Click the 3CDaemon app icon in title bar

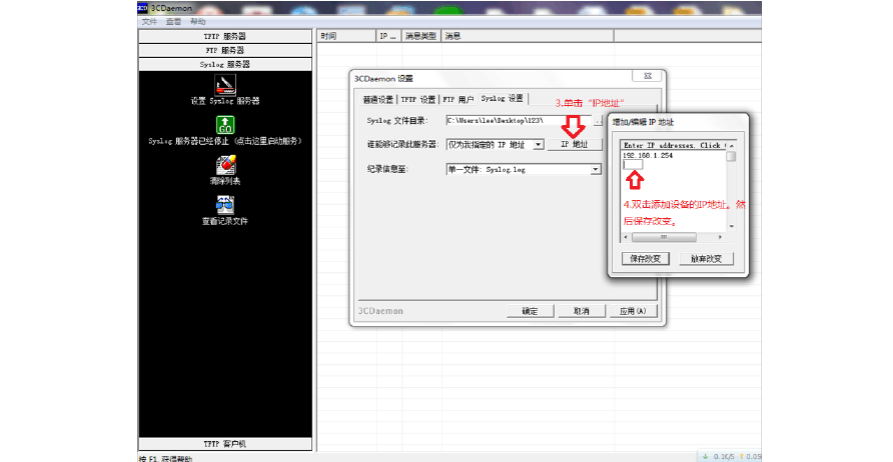click(x=142, y=8)
